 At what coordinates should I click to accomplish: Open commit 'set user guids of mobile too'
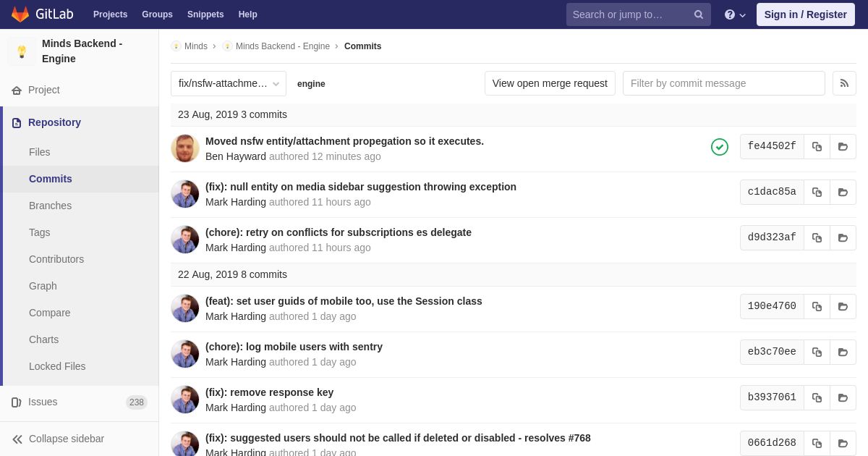pos(344,301)
